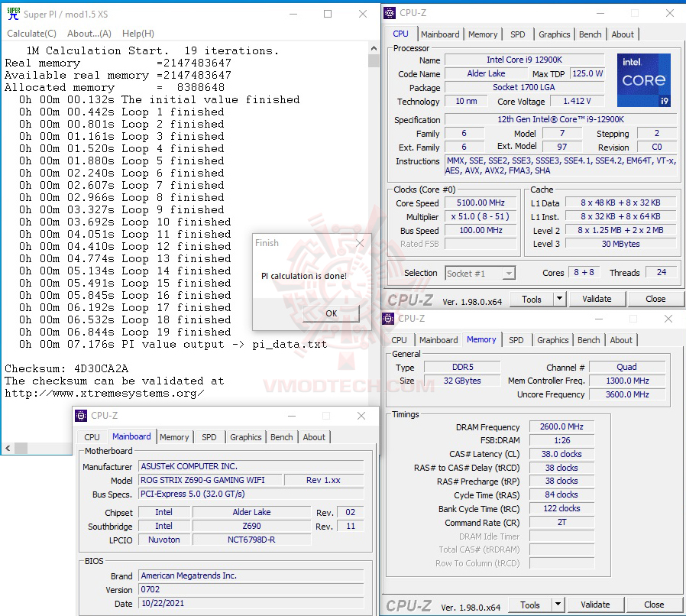Minimize the top CPU-Z window
This screenshot has height=616, width=686.
click(600, 13)
